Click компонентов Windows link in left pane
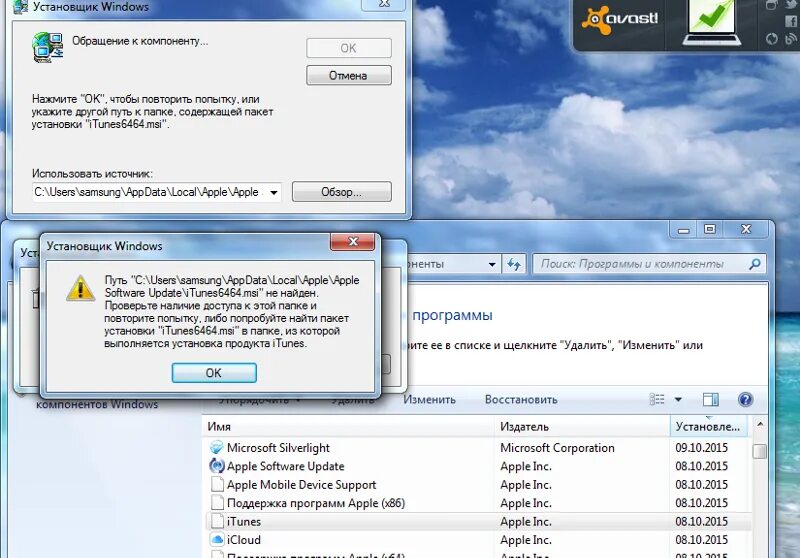The image size is (800, 558). click(x=97, y=404)
